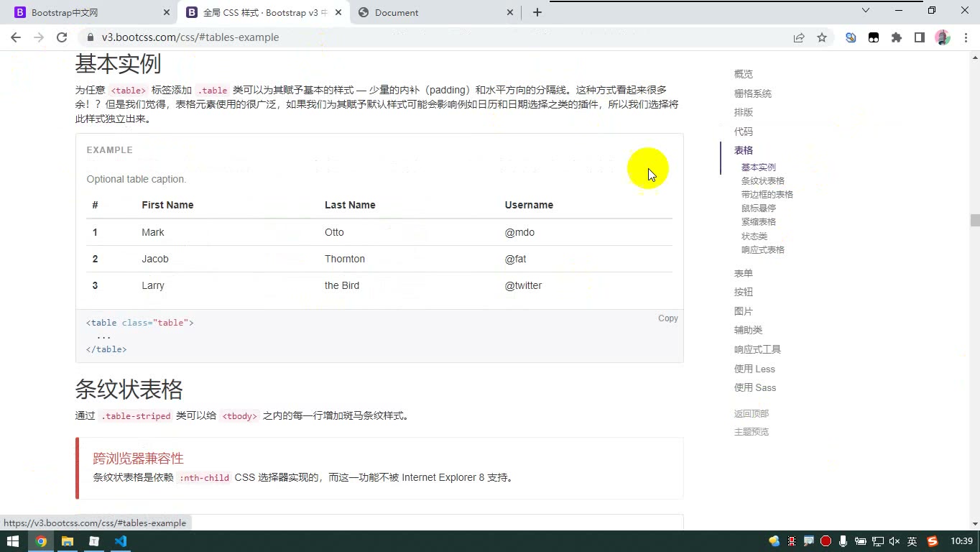This screenshot has width=980, height=552.
Task: Open 栅格系统 sidebar link
Action: [753, 93]
